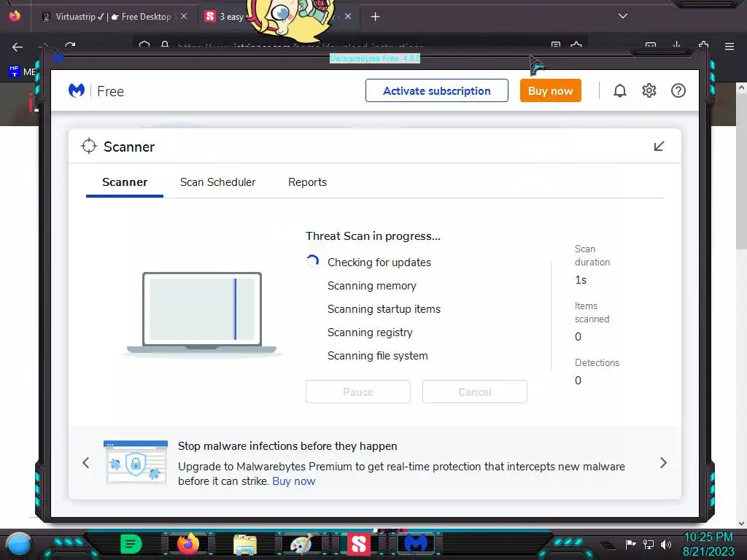Click the 'Threat Scan in progress...' heading
Image resolution: width=747 pixels, height=560 pixels.
(x=373, y=236)
